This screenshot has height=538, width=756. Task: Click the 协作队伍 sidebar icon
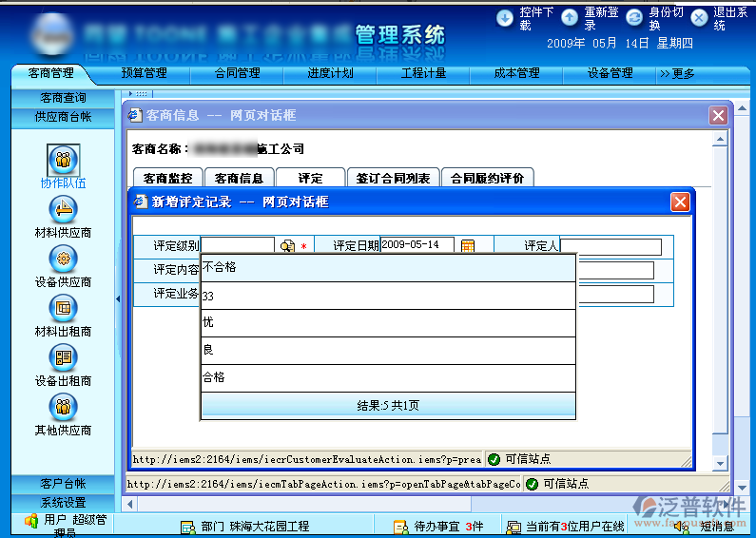click(x=63, y=159)
